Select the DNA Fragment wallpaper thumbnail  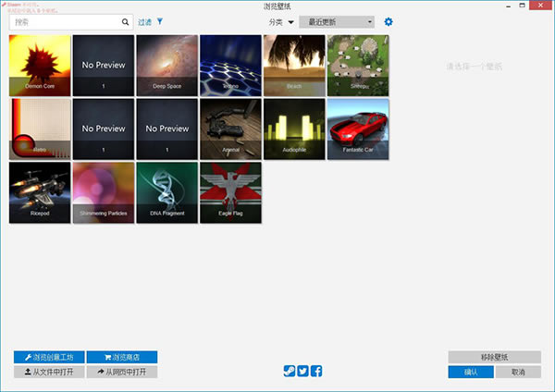[167, 193]
